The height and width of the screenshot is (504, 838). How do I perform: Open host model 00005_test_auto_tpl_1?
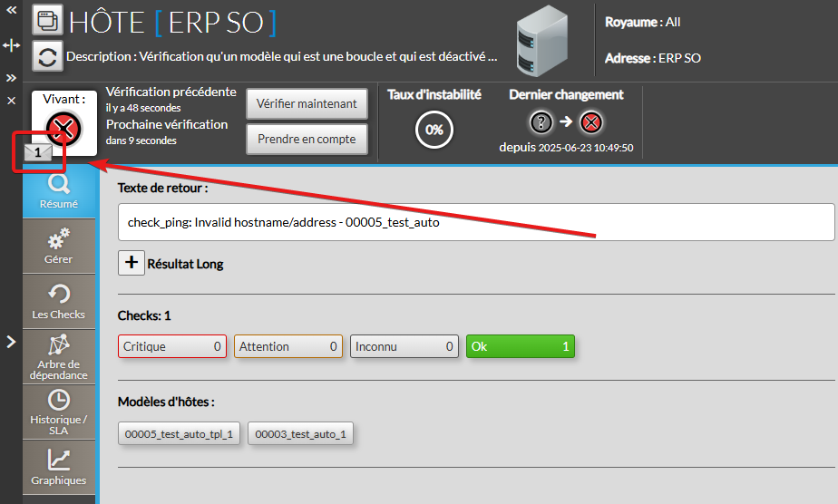[x=180, y=434]
